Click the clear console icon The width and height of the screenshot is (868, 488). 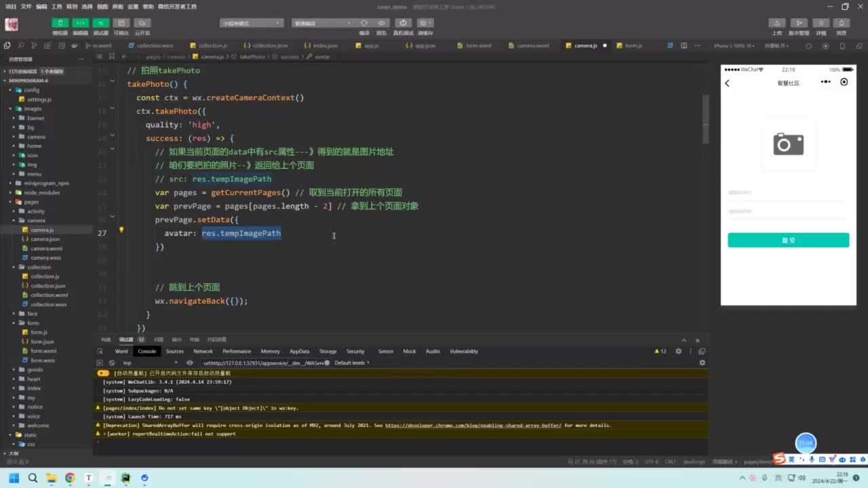click(x=112, y=363)
